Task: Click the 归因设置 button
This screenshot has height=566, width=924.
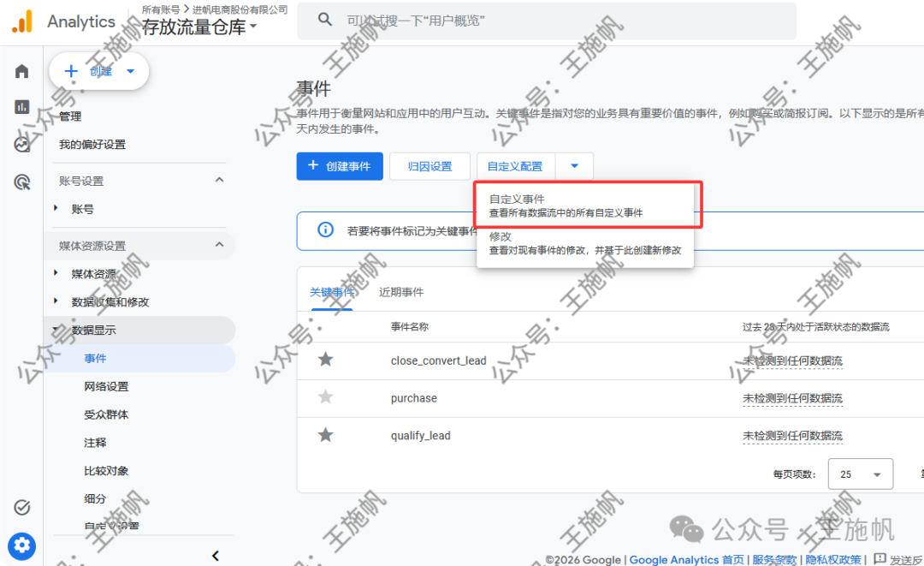Action: coord(429,166)
